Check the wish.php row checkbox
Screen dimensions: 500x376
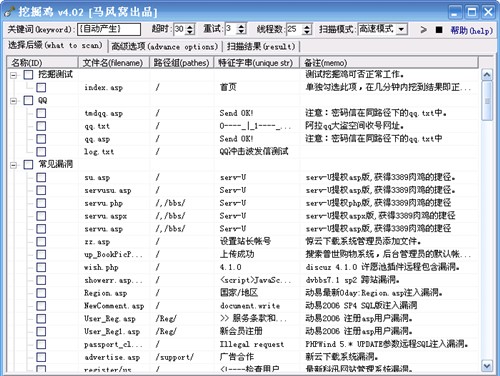tap(41, 267)
